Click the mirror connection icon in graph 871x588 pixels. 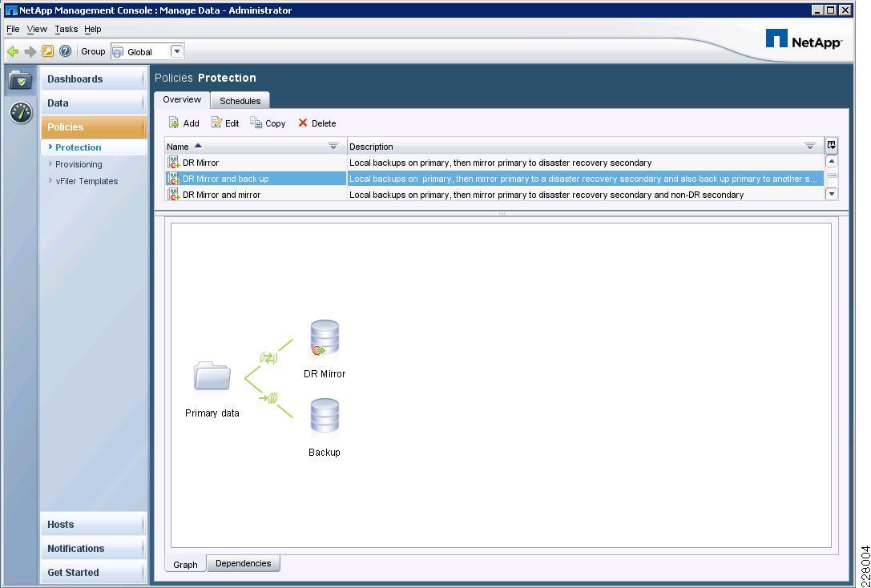[269, 357]
